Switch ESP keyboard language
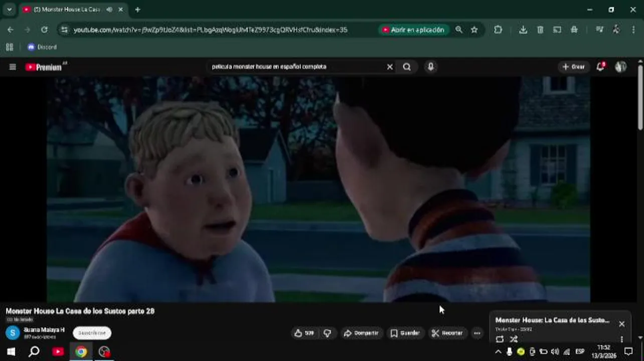Viewport: 644px width, 361px height. 580,352
